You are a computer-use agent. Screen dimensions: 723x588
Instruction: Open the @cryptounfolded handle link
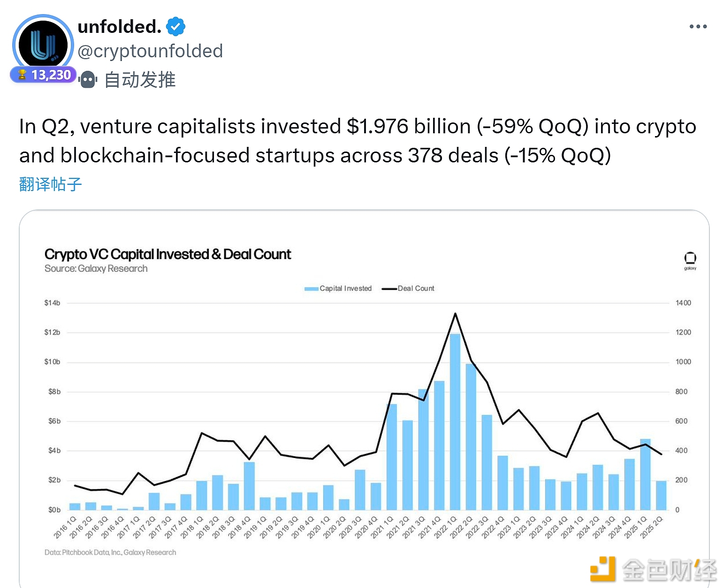coord(150,51)
